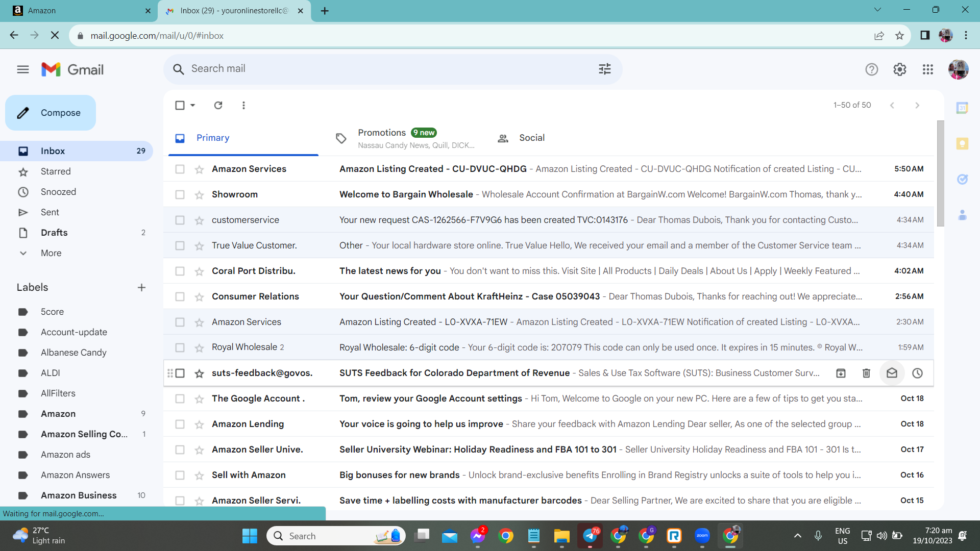Open the Royal Wholesale 6-digit code email
The width and height of the screenshot is (980, 551).
tap(549, 347)
